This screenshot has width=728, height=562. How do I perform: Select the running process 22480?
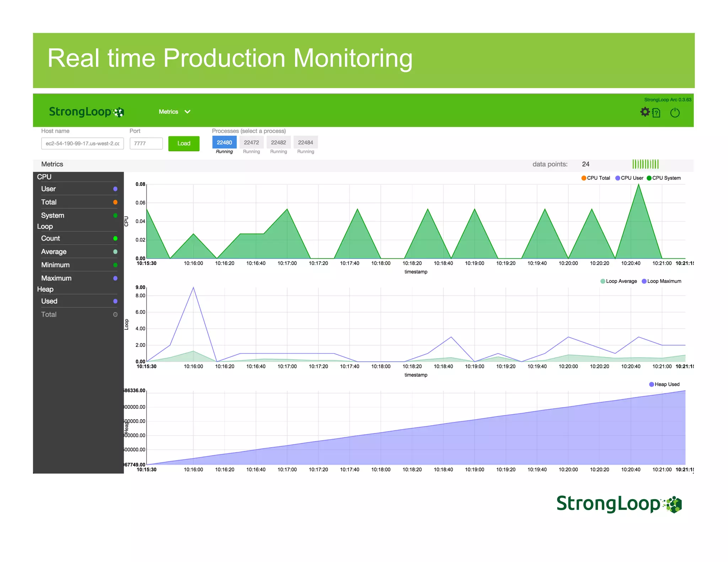224,142
